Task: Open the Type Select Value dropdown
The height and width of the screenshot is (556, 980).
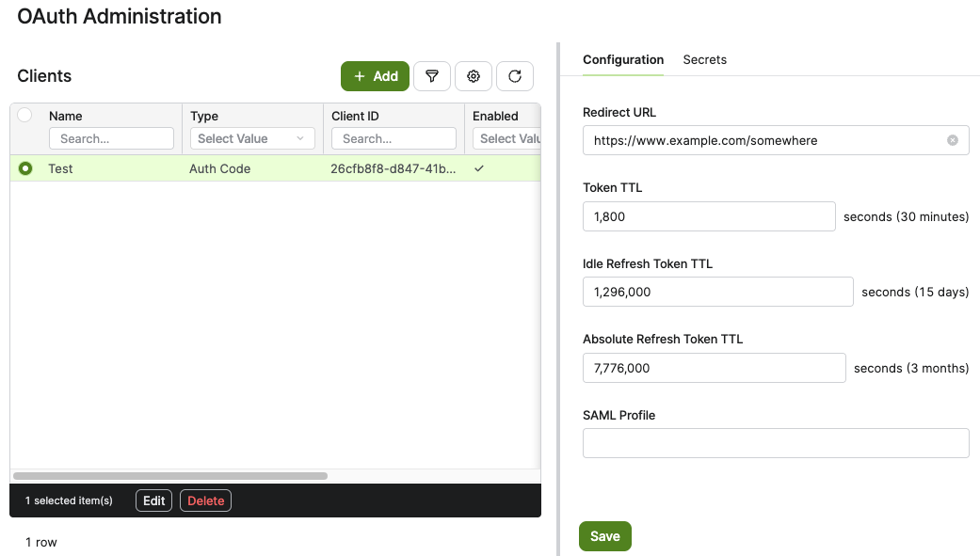Action: (x=252, y=138)
